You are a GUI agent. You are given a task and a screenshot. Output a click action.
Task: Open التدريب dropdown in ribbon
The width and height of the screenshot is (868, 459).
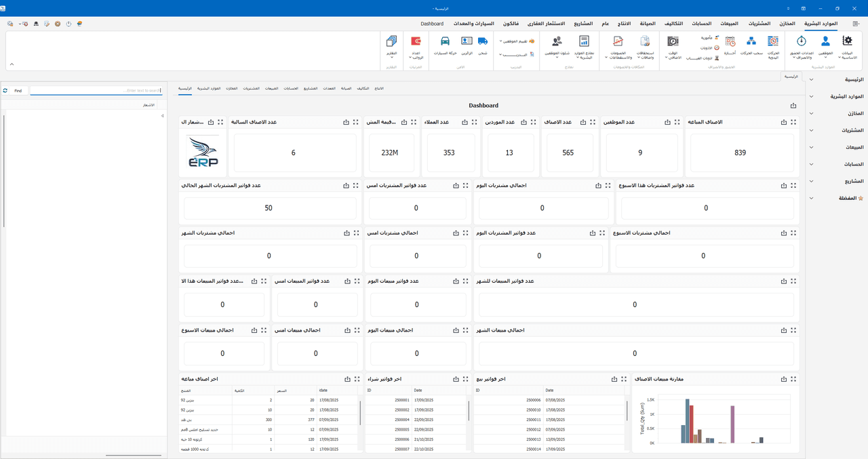pyautogui.click(x=517, y=54)
